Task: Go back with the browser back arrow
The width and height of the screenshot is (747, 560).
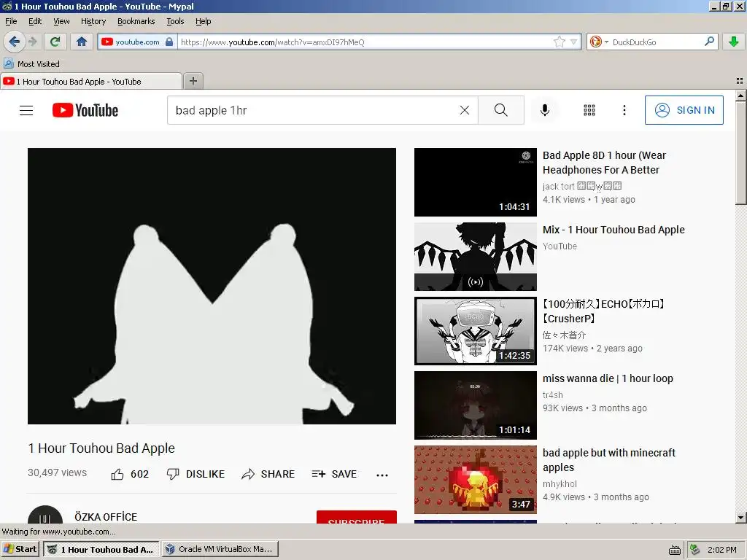Action: (15, 42)
